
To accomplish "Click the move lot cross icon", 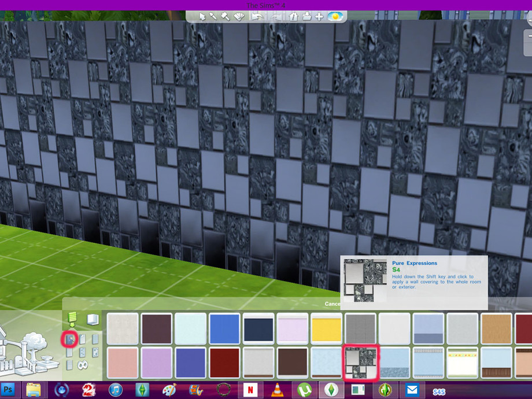I will (x=319, y=16).
